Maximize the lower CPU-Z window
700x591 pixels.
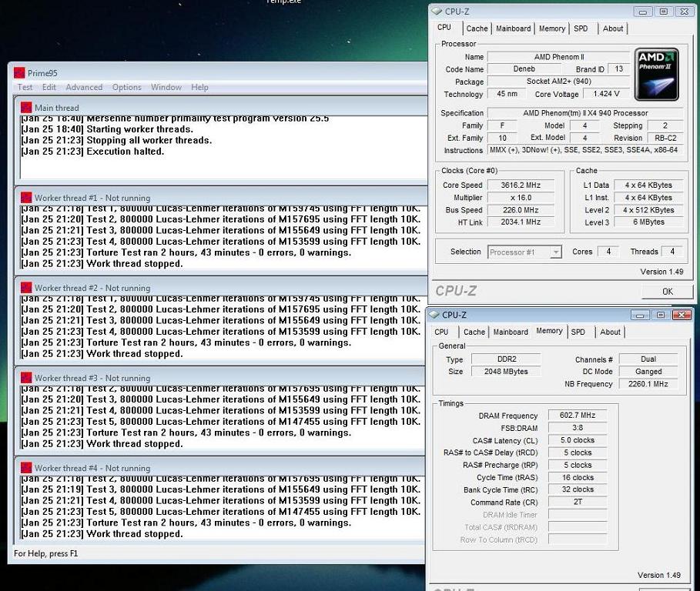tap(661, 316)
